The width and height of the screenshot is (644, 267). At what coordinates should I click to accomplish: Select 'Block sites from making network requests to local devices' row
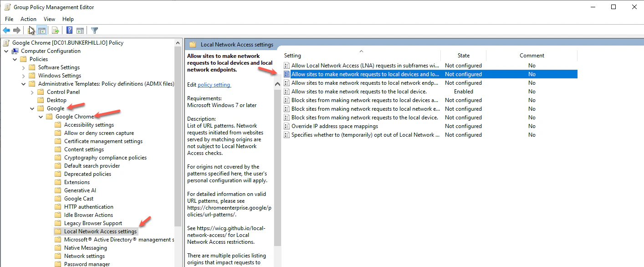click(429, 100)
